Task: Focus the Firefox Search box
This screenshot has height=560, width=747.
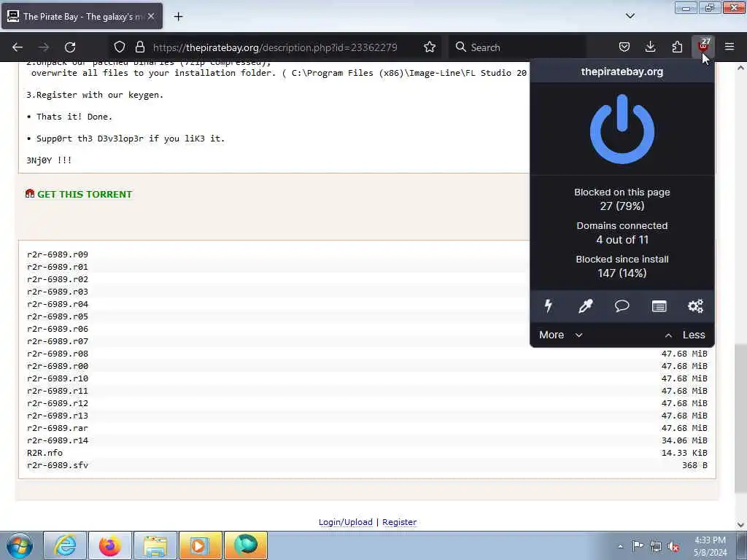Action: tap(517, 47)
